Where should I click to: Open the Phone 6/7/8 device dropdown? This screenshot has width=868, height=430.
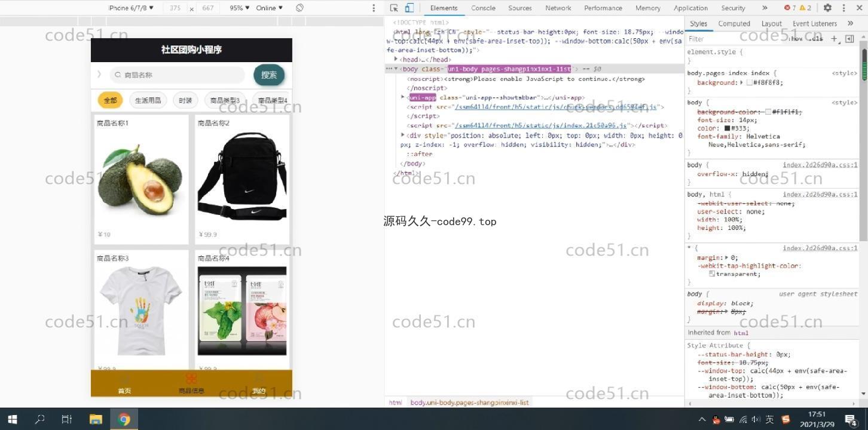131,8
